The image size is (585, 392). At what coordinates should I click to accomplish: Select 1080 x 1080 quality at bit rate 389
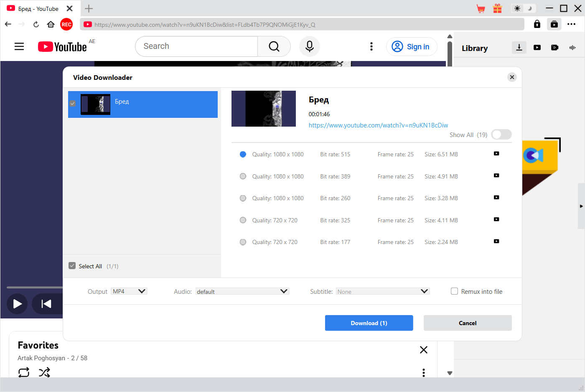243,176
